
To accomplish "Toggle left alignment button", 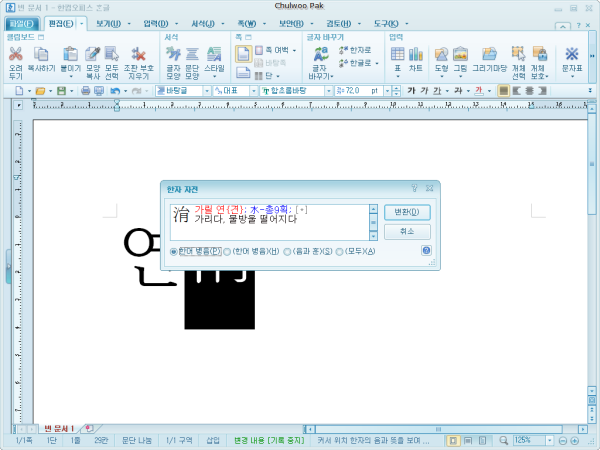I will click(517, 91).
